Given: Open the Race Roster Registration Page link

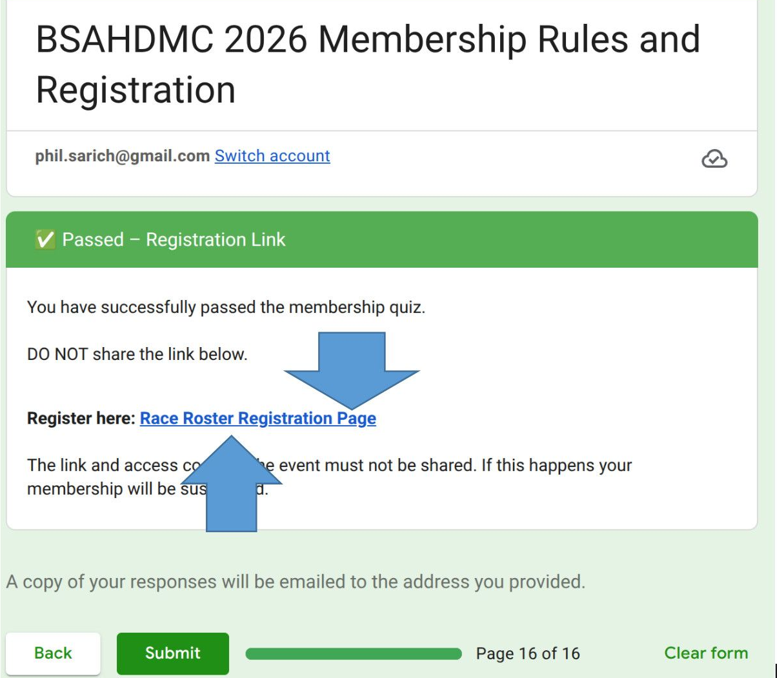Looking at the screenshot, I should click(x=257, y=419).
